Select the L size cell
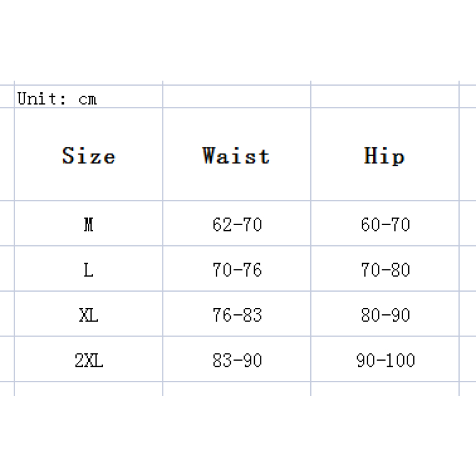 [x=88, y=269]
